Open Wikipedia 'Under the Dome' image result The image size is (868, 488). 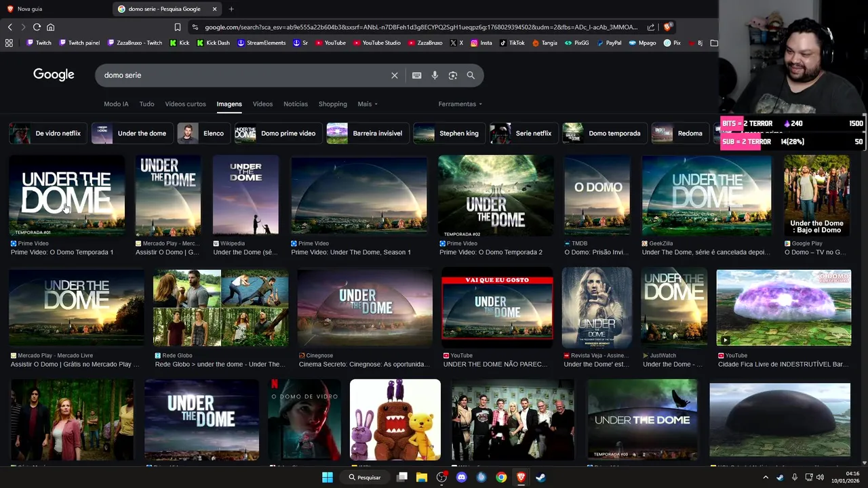245,195
